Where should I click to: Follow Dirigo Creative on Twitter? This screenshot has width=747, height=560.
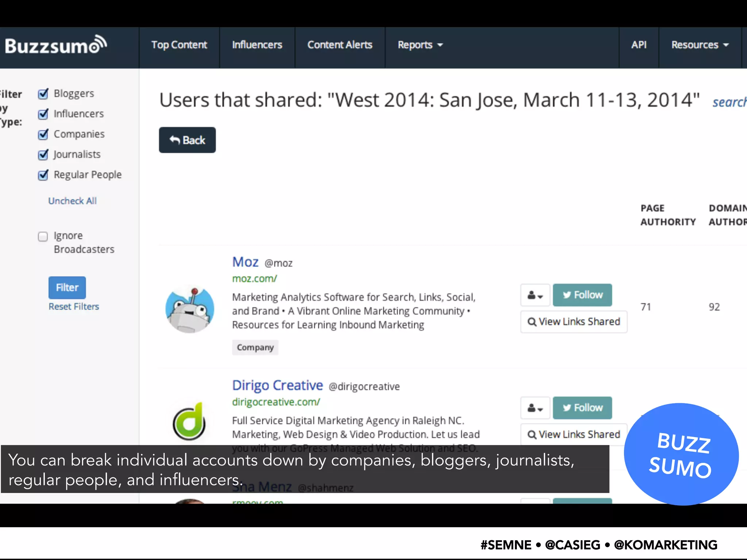pyautogui.click(x=582, y=408)
